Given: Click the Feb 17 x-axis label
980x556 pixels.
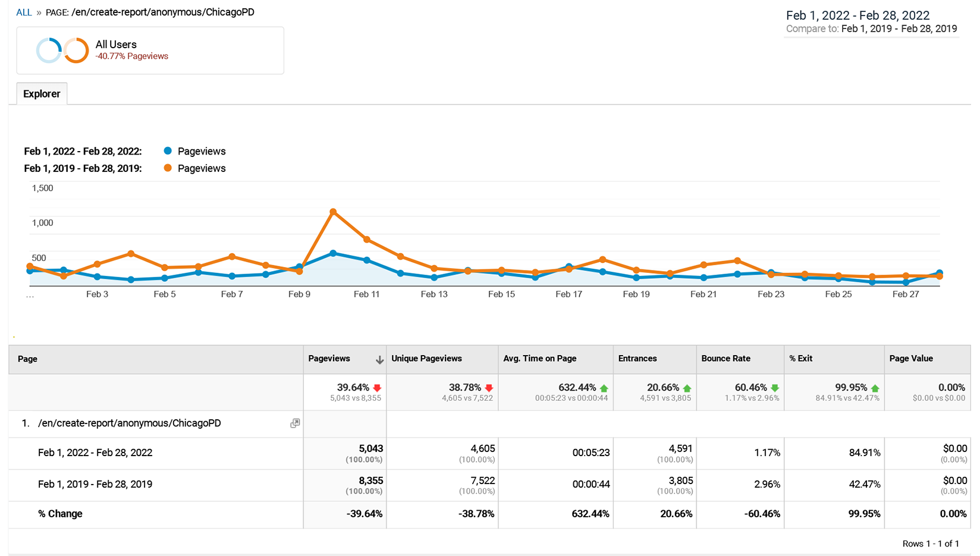Looking at the screenshot, I should coord(569,294).
